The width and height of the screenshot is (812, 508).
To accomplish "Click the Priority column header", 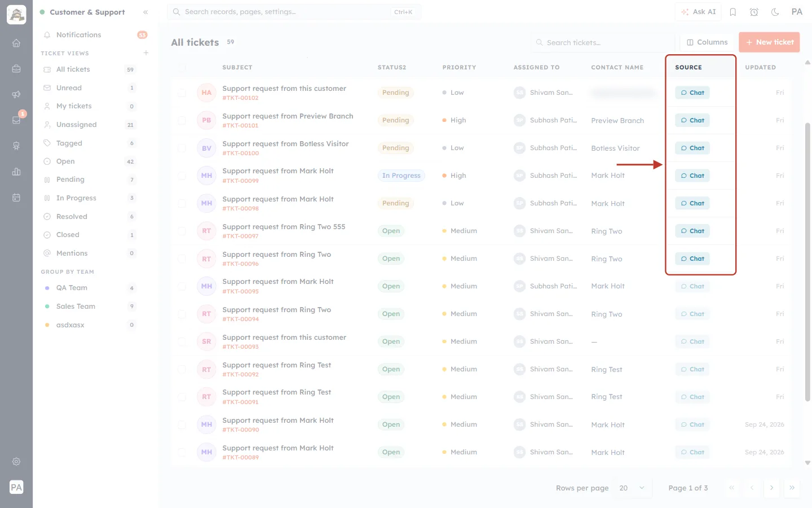I will pos(459,67).
